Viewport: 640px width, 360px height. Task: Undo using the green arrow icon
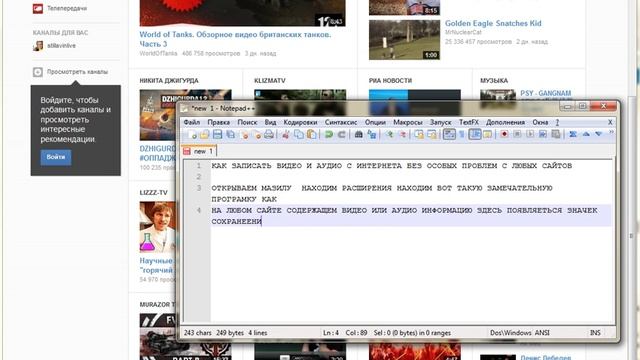(329, 134)
